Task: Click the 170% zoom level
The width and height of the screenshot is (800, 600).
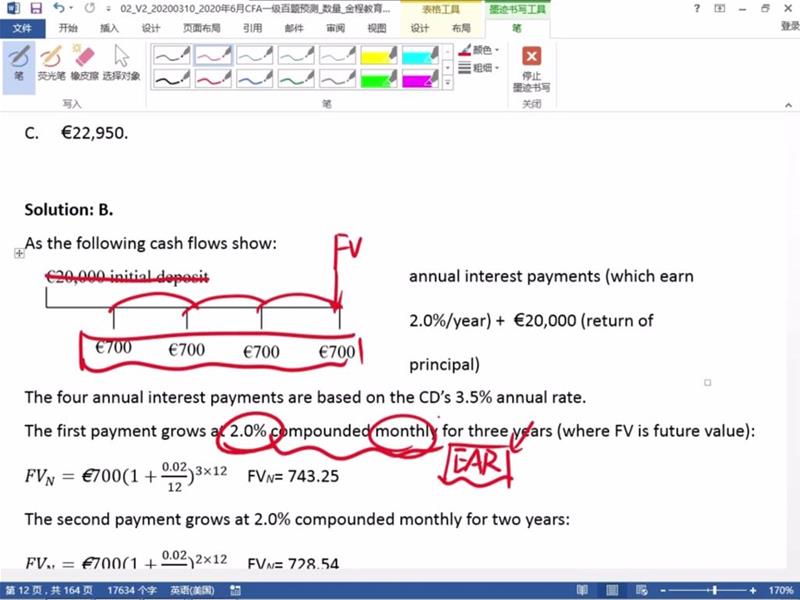Action: 781,590
